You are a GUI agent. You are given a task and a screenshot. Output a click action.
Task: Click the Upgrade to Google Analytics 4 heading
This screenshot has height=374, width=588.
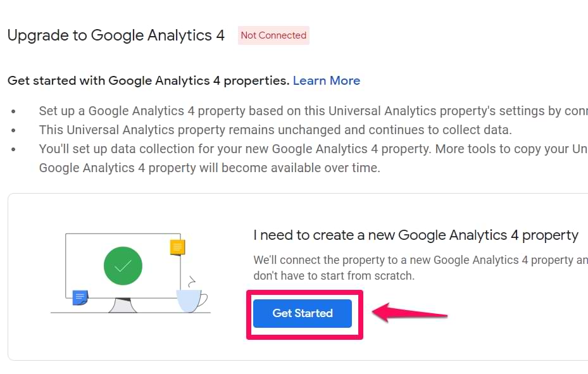(x=116, y=35)
